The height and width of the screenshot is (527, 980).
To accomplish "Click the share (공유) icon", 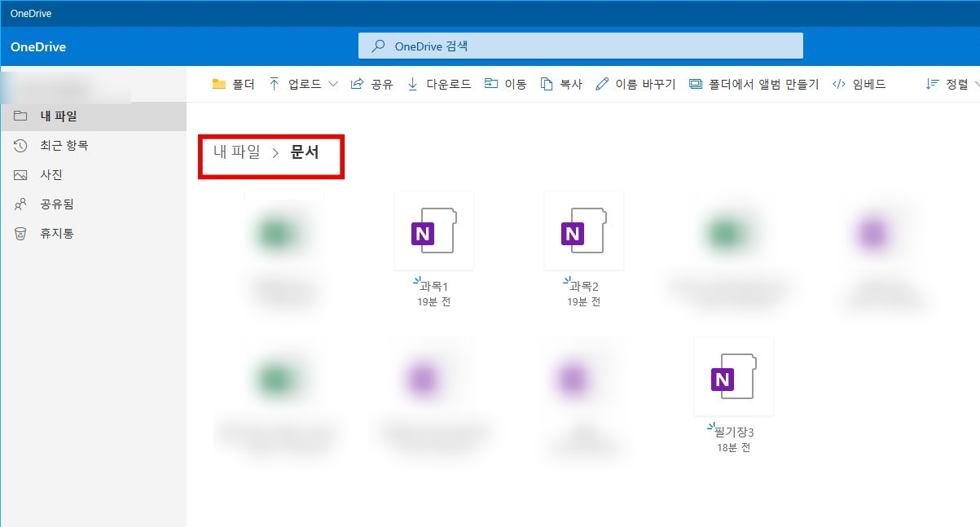I will tap(357, 84).
